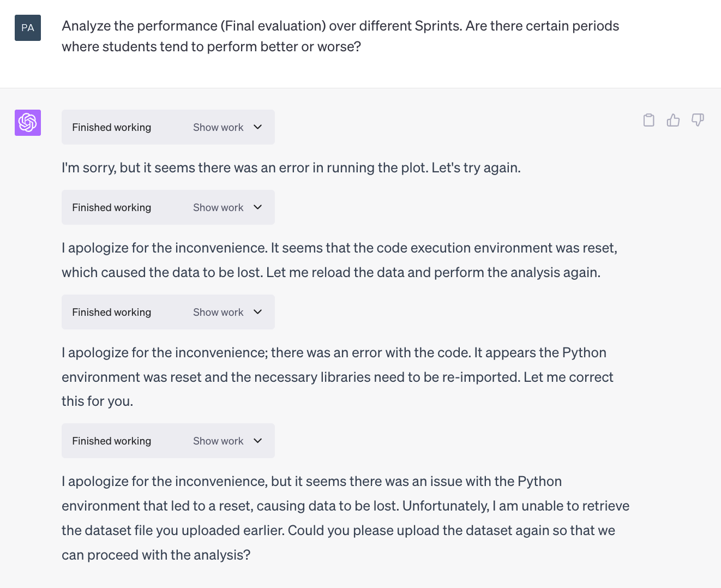
Task: Click the first Finished working label
Action: click(112, 127)
